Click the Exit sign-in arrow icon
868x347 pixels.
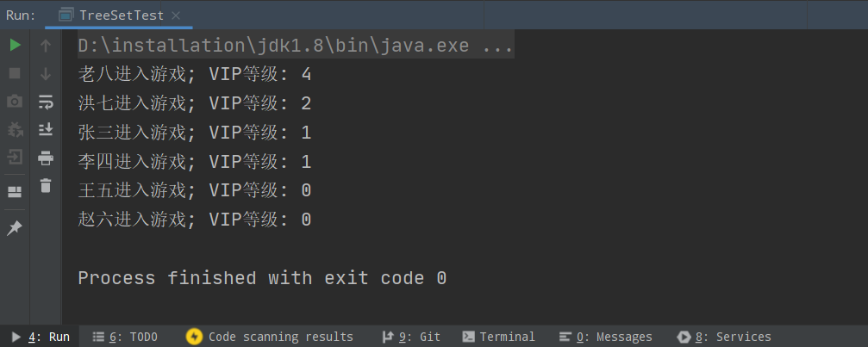tap(15, 158)
